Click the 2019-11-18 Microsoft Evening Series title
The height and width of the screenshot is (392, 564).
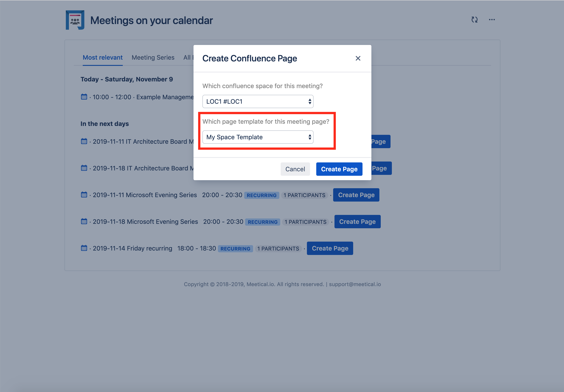coord(145,222)
